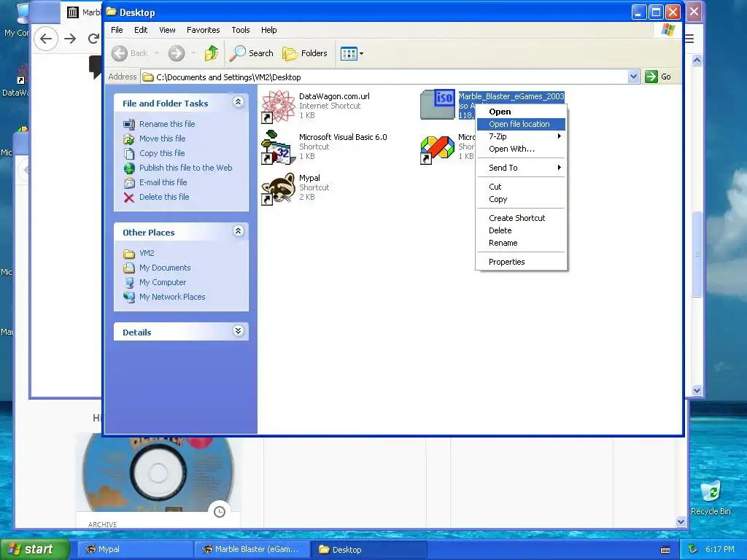Open the Back button history dropdown

[157, 53]
